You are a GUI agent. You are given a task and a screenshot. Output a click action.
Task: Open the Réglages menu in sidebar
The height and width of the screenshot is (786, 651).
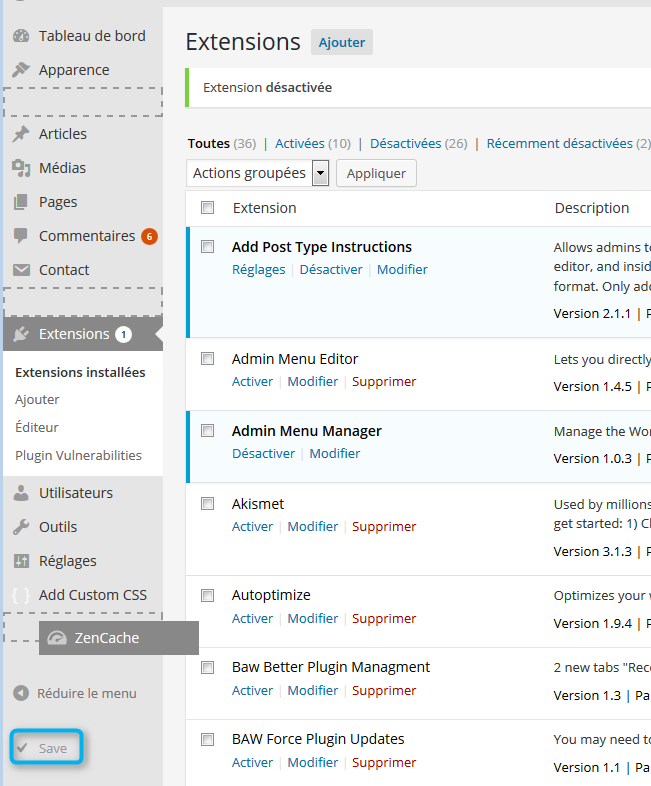click(x=83, y=561)
